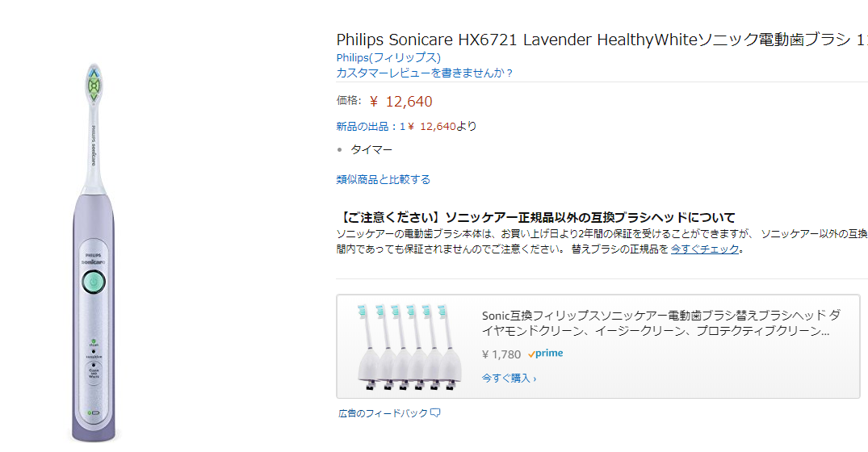Image resolution: width=868 pixels, height=452 pixels.
Task: Click the ad feedback speech bubble icon
Action: click(435, 413)
